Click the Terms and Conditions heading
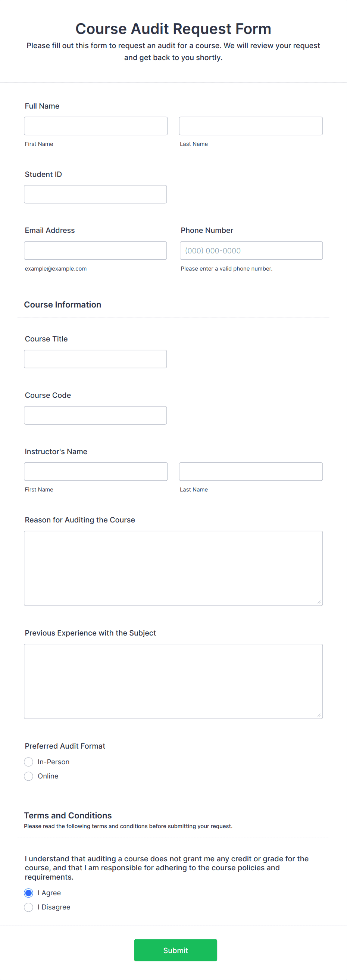The image size is (347, 980). tap(68, 815)
